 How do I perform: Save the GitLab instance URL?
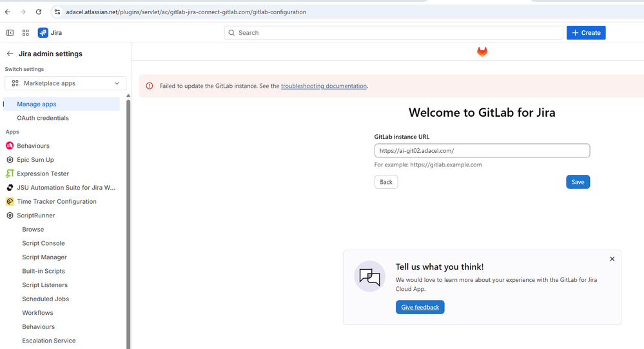pos(578,182)
